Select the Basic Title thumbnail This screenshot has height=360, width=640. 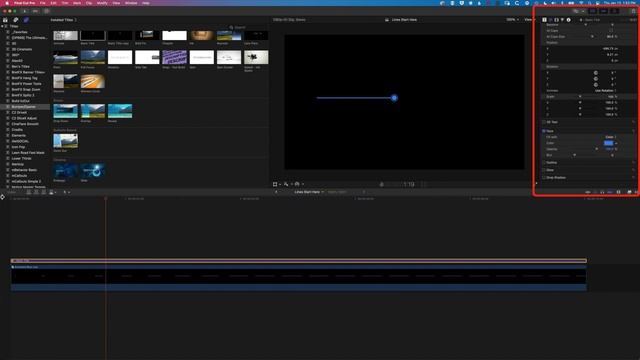(x=93, y=36)
